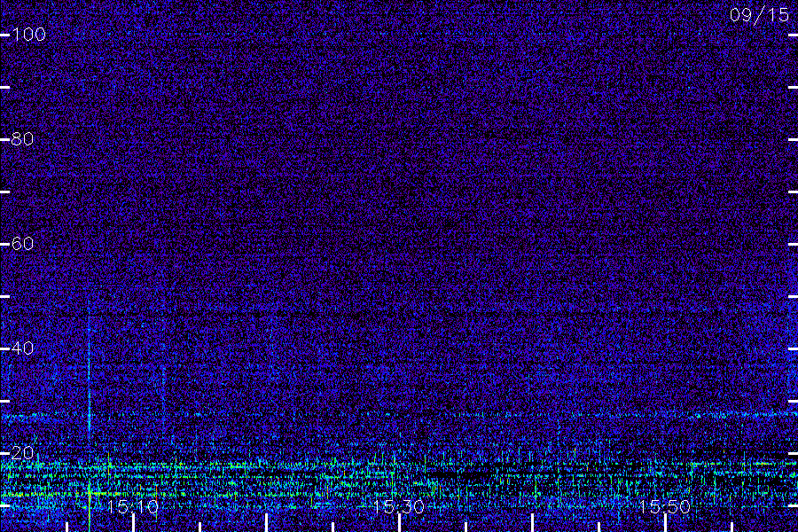Click the 15:30 time axis label
798x532 pixels.
tap(398, 506)
